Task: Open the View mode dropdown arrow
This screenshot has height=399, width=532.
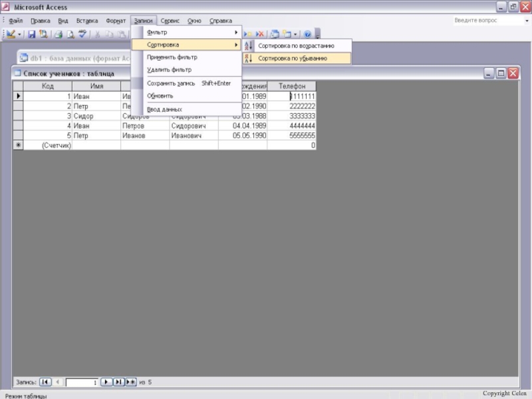Action: (x=19, y=34)
